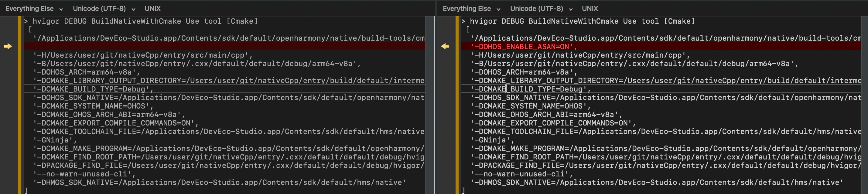Select -DCMAKE_BUILD_TYPE=Debug line in right pane
The image size is (868, 194).
point(530,89)
